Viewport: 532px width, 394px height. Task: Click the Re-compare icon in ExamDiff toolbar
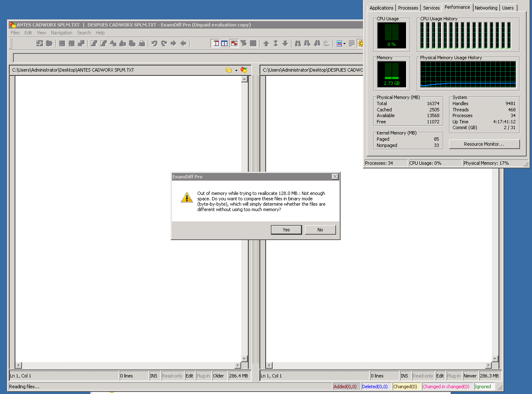(40, 43)
